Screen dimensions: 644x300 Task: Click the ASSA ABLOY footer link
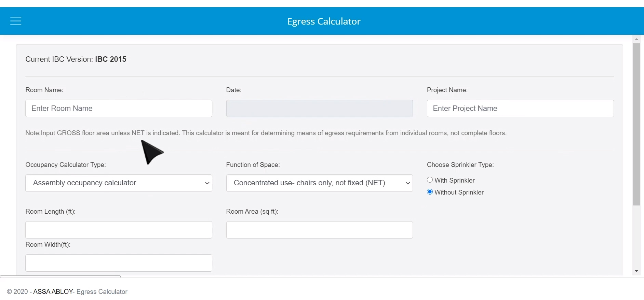tap(53, 291)
